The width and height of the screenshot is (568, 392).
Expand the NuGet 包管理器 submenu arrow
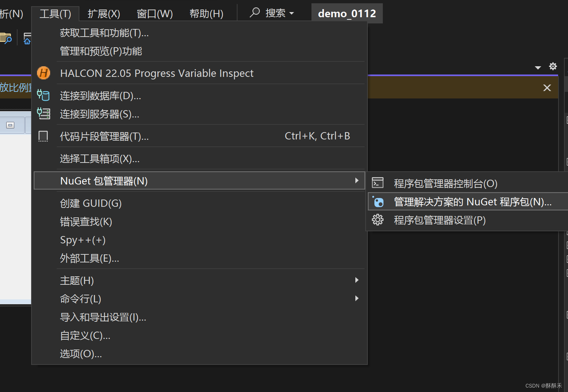coord(356,180)
